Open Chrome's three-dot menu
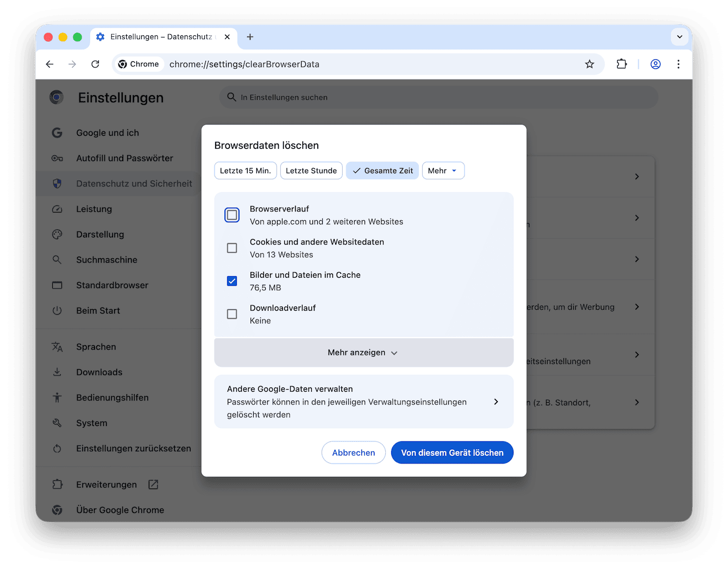The height and width of the screenshot is (569, 728). (678, 64)
